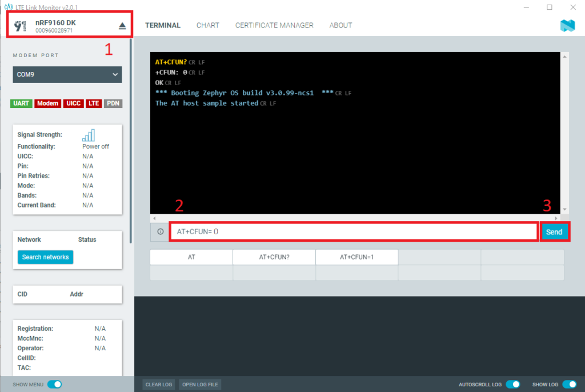The height and width of the screenshot is (392, 585).
Task: Click the 'Registration:' label
Action: (x=35, y=329)
